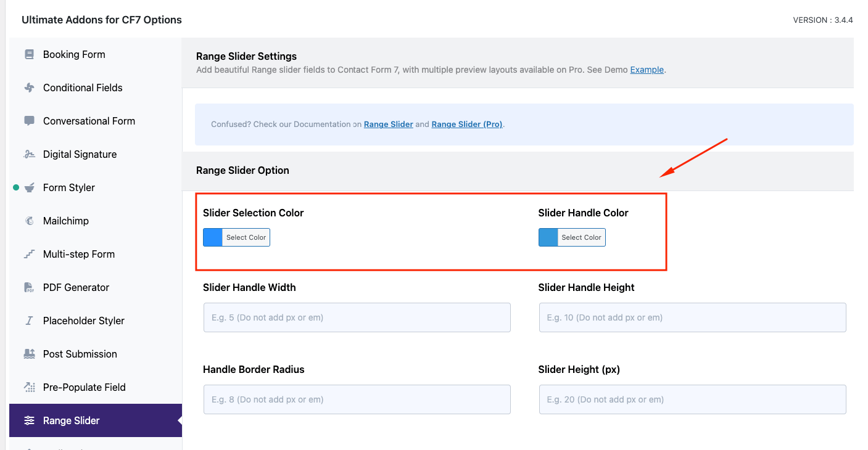Click the PDF Generator file icon
This screenshot has height=450, width=868.
coord(29,287)
